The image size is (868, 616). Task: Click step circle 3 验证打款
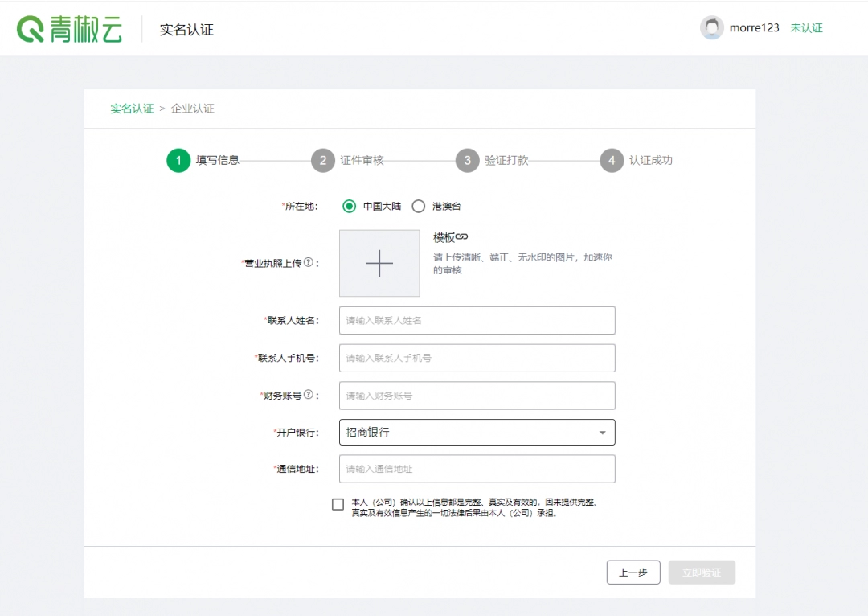click(467, 160)
